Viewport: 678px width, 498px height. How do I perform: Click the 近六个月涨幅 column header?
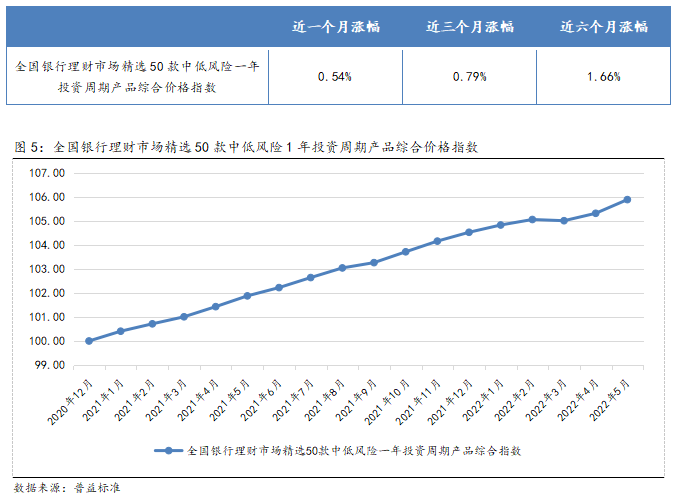point(603,26)
